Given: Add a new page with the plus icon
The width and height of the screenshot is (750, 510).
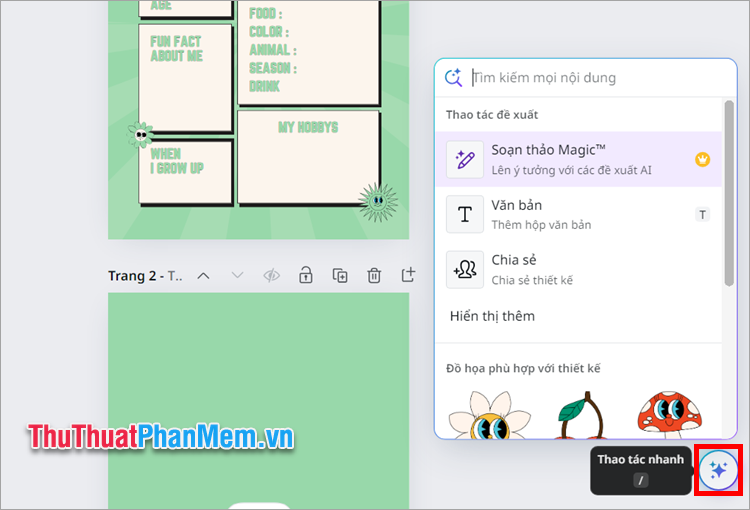Looking at the screenshot, I should (x=407, y=275).
